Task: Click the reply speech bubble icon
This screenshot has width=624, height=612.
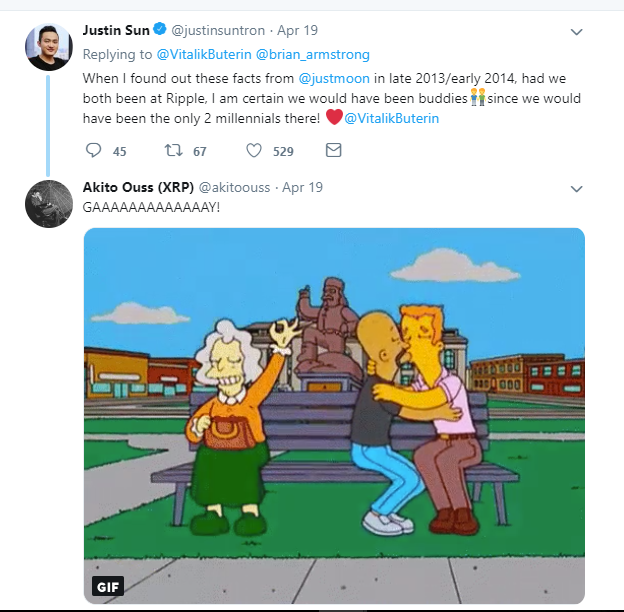Action: tap(94, 151)
